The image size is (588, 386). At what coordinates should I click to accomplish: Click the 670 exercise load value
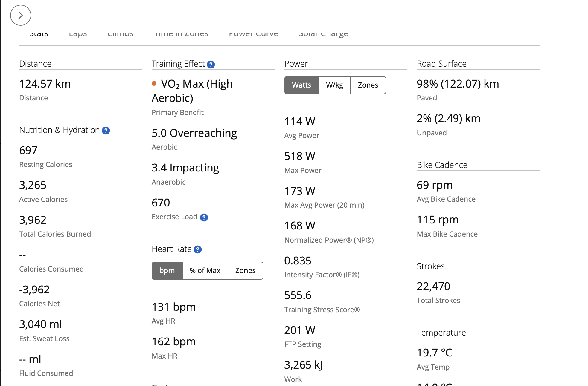click(161, 203)
